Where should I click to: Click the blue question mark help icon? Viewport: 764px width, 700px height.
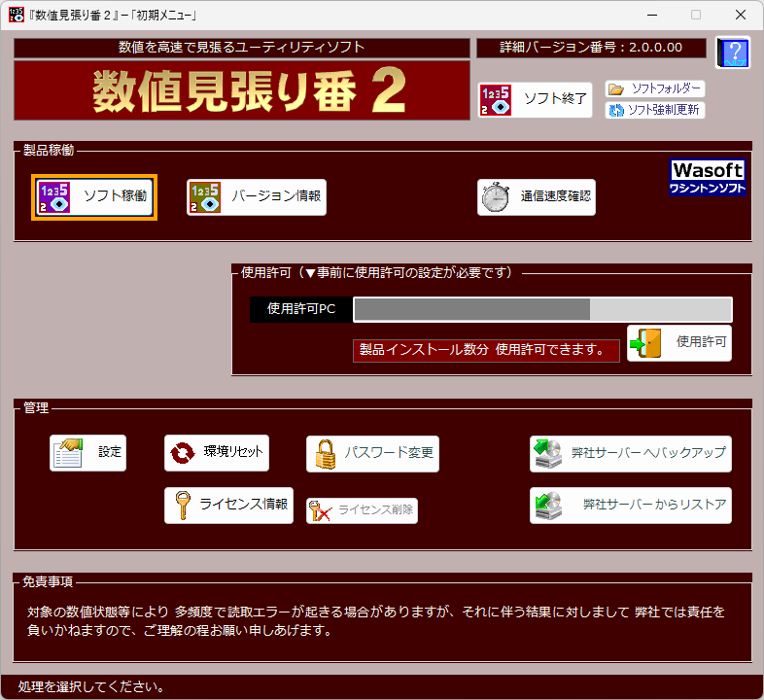coord(733,52)
